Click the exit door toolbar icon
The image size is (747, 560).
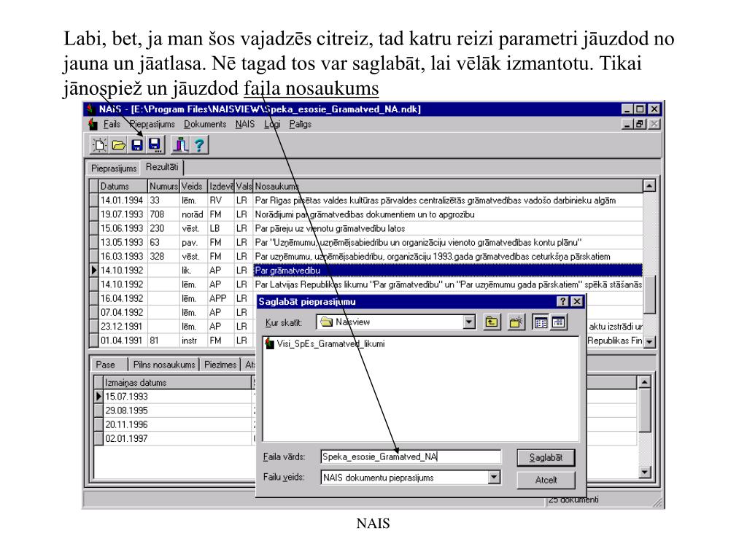(180, 145)
